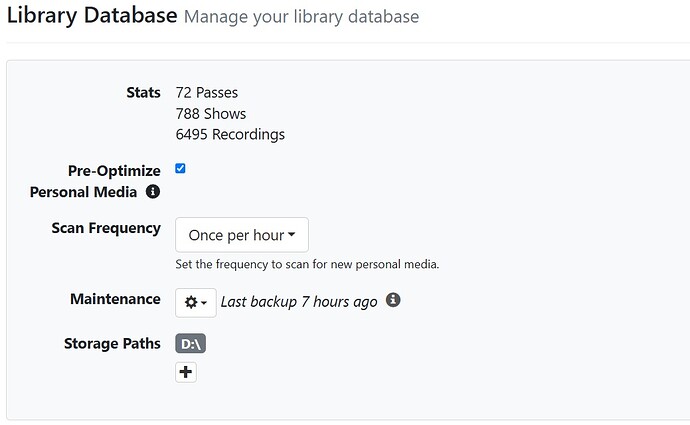690x425 pixels.
Task: Click the 6495 Recordings stat
Action: click(x=230, y=134)
